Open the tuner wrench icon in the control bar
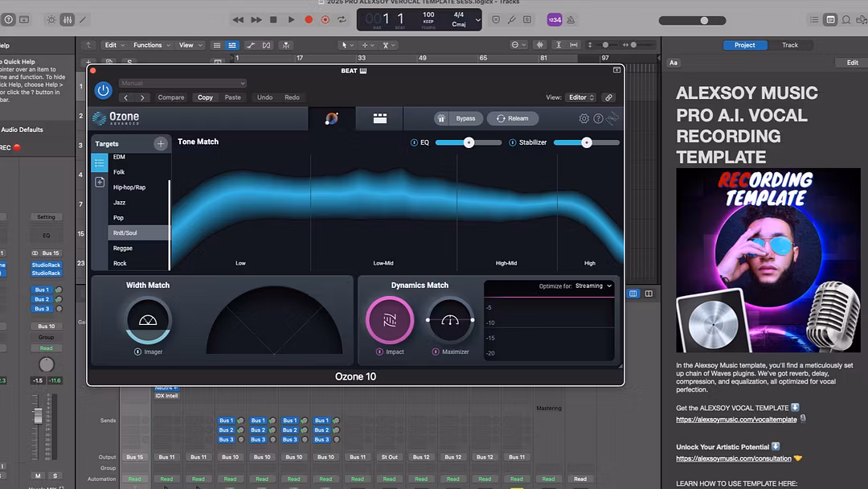Image resolution: width=868 pixels, height=489 pixels. [511, 20]
